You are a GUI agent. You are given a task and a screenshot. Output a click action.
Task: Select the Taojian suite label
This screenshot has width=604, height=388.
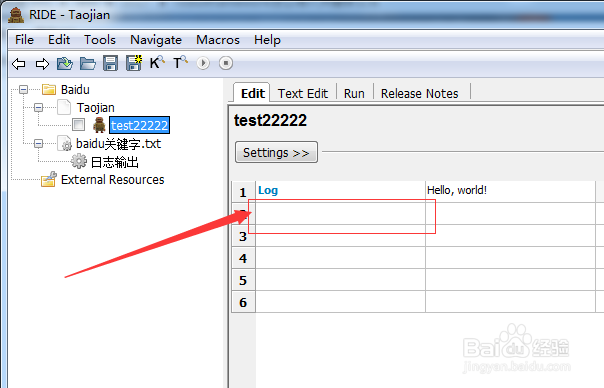96,107
